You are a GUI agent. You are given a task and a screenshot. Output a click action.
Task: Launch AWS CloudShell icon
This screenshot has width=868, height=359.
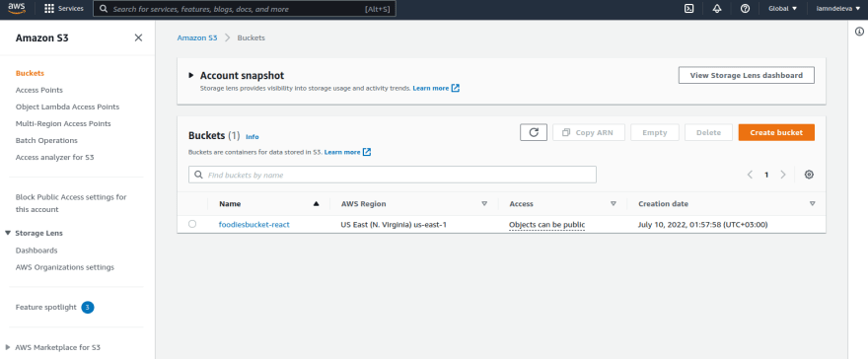pyautogui.click(x=689, y=9)
